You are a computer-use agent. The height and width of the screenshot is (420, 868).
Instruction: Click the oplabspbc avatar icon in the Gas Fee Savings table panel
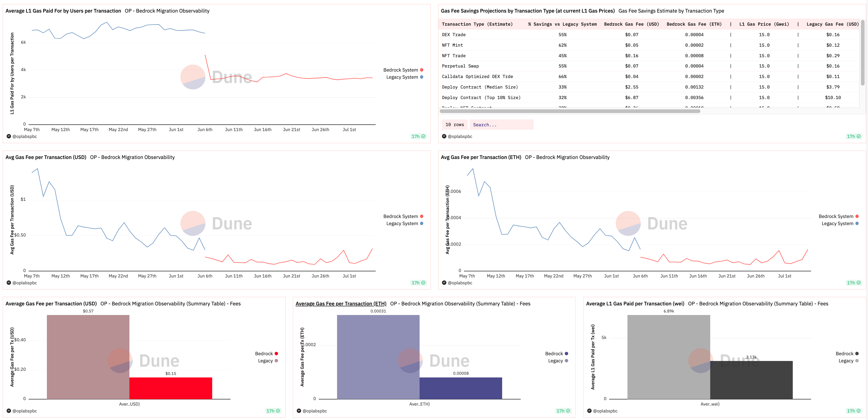tap(444, 136)
